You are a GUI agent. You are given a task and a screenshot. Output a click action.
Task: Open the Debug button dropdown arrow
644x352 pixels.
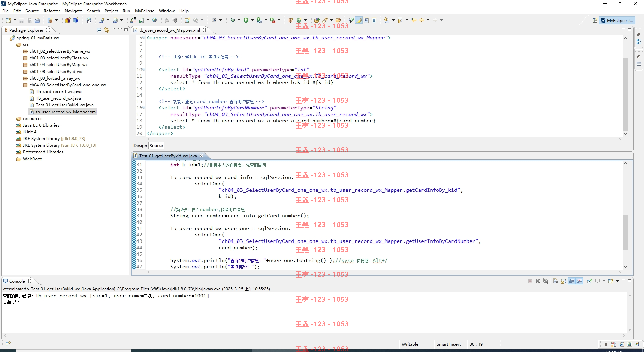[x=239, y=20]
